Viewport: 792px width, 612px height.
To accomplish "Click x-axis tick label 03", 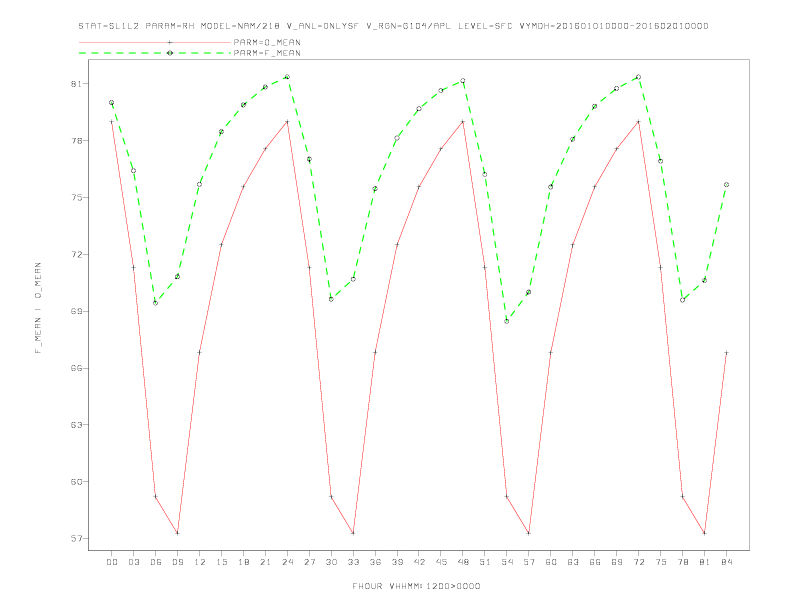I will (x=134, y=562).
